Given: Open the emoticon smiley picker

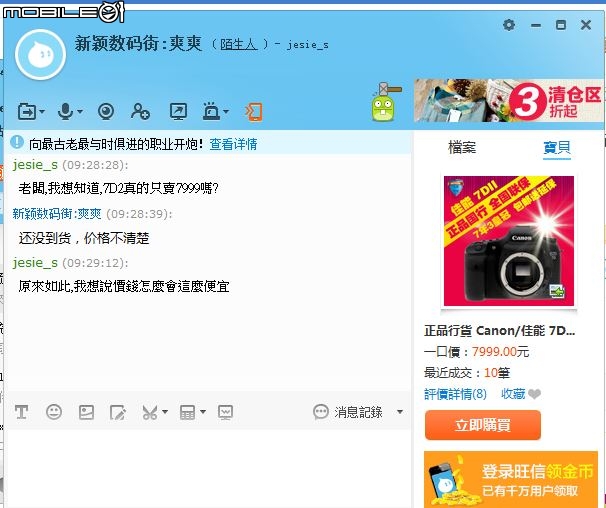Looking at the screenshot, I should (x=54, y=412).
